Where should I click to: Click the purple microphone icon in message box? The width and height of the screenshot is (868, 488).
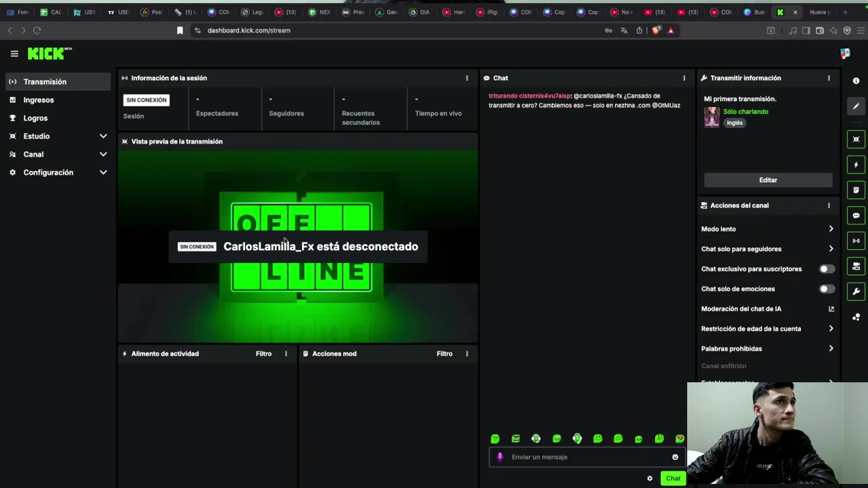(x=500, y=457)
